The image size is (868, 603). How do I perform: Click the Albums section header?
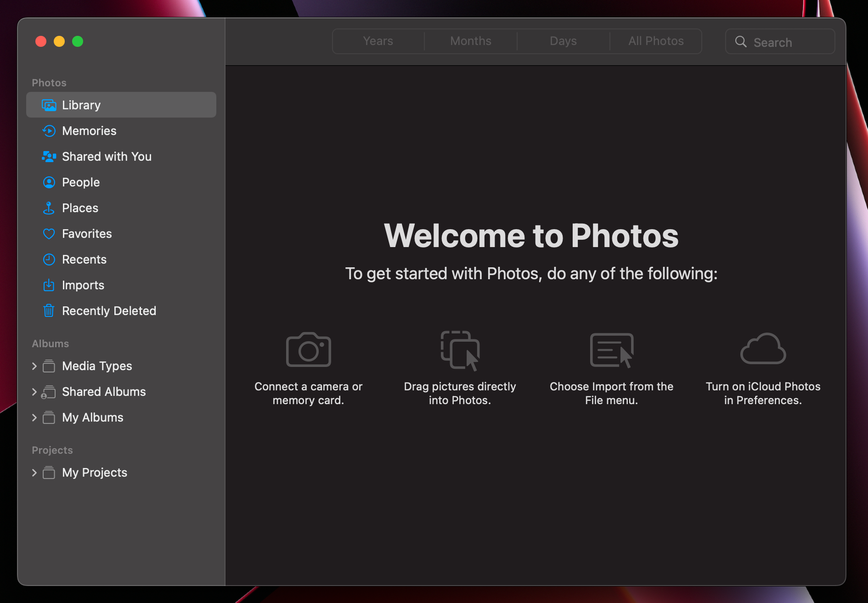(x=51, y=344)
